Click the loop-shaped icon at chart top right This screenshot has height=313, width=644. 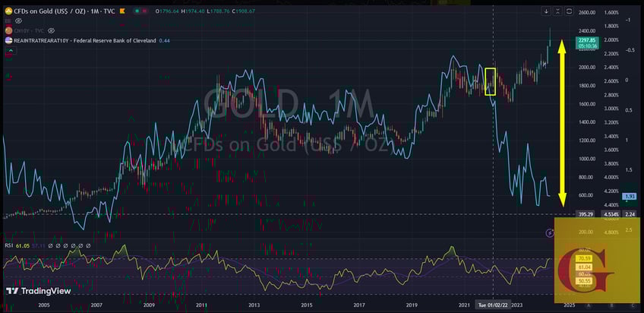[569, 11]
